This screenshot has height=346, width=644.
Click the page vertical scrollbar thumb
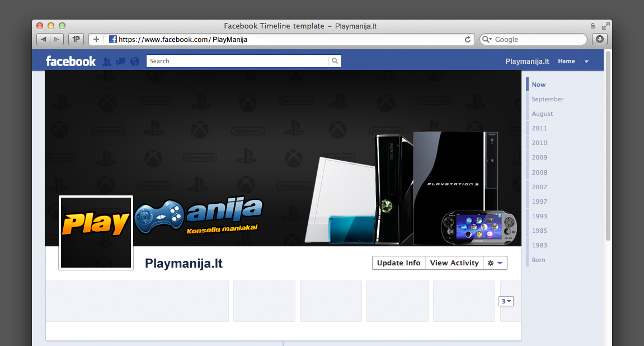point(608,146)
